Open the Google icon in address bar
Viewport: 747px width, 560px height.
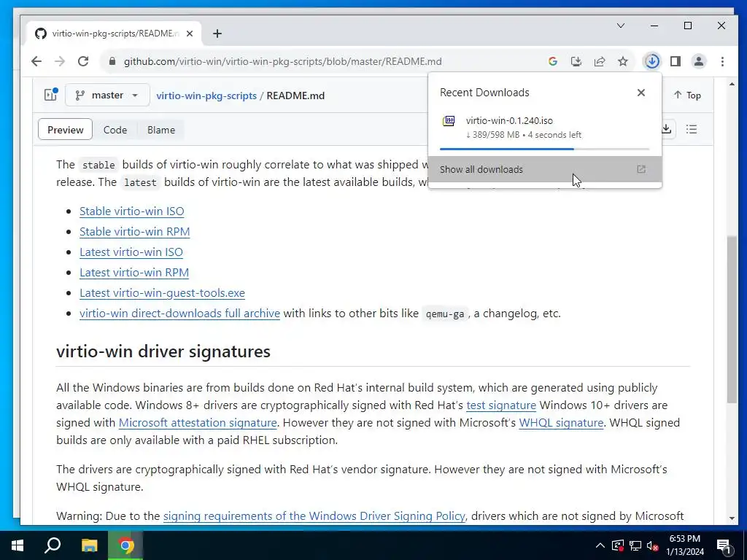click(x=553, y=61)
